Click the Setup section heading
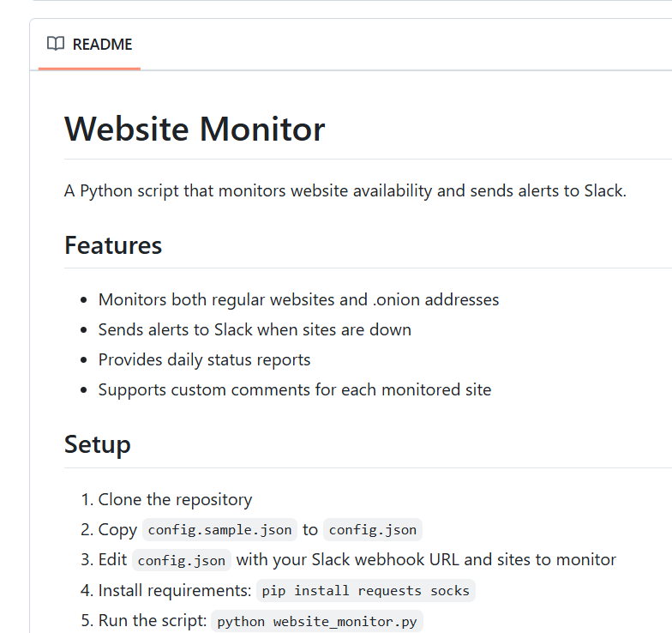This screenshot has height=633, width=672. click(98, 444)
